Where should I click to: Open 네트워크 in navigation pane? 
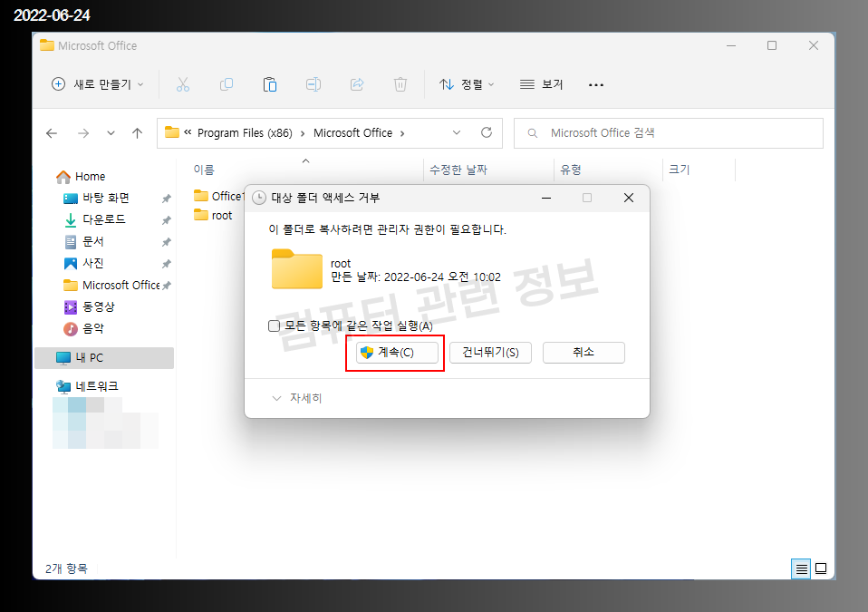click(88, 386)
